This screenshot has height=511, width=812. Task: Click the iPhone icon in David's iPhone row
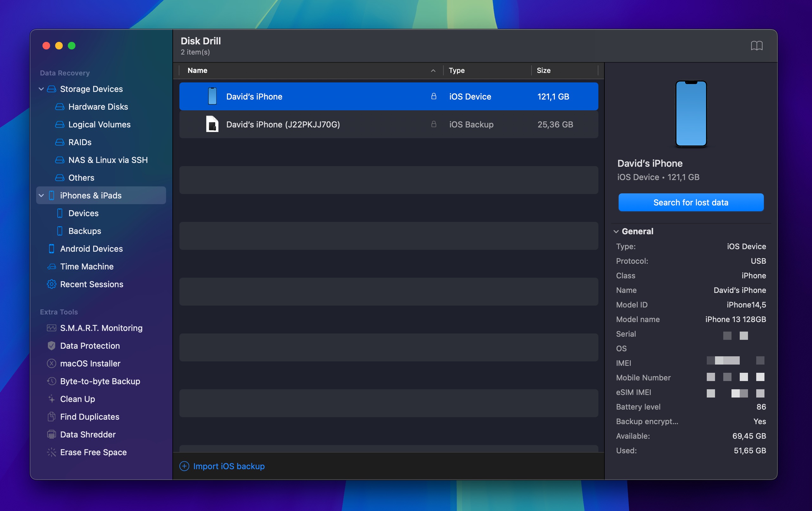pos(212,96)
